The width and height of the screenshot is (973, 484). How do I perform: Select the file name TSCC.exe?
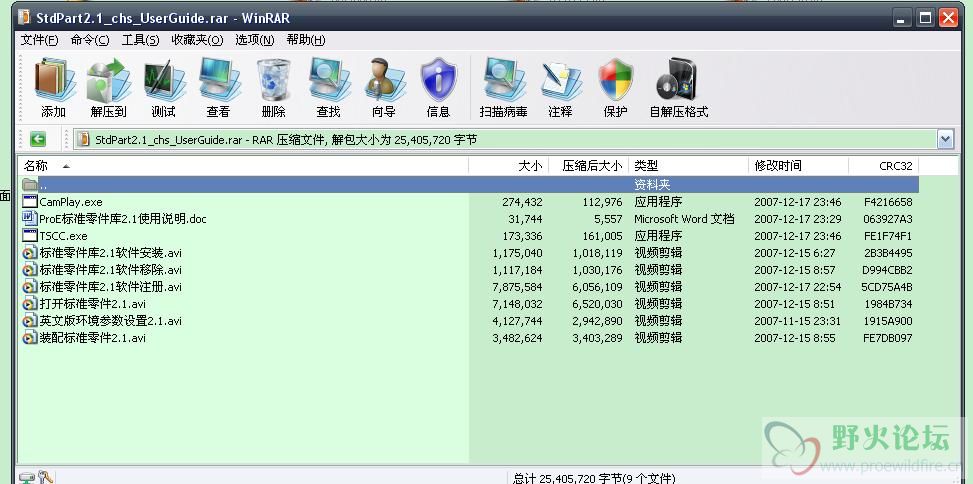63,236
